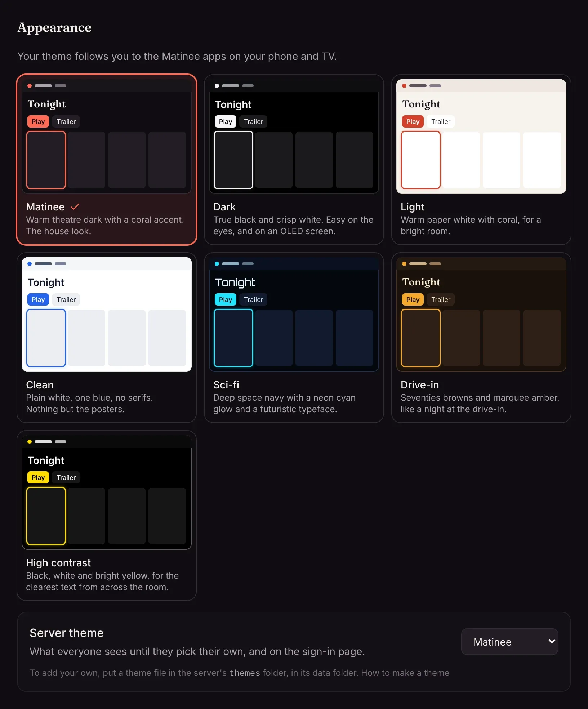This screenshot has width=588, height=709.
Task: Click Trailer in the Sci-fi preview
Action: click(254, 299)
